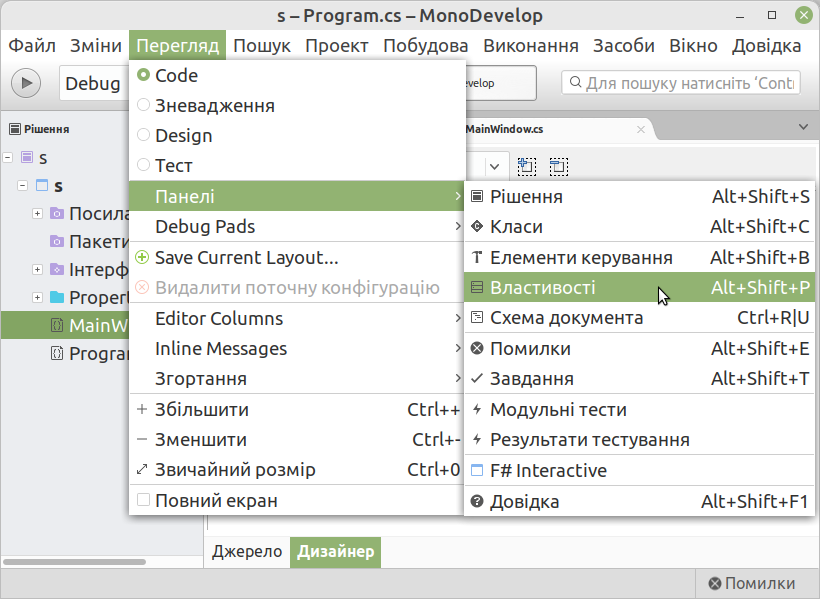Click the first designer toolbar icon with plus
The width and height of the screenshot is (820, 599).
(527, 166)
